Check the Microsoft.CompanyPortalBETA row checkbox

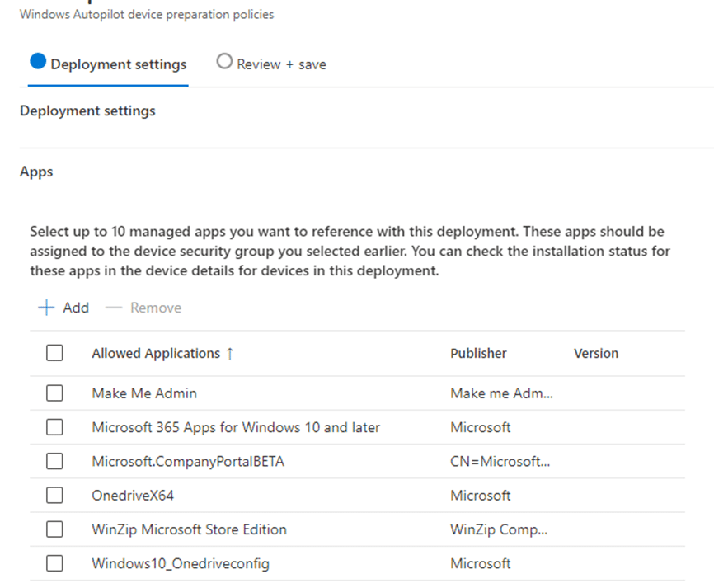coord(54,461)
